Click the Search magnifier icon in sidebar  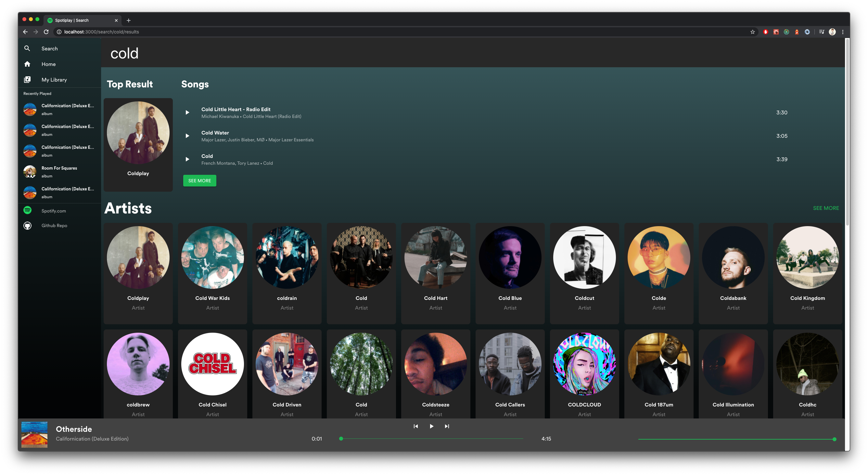coord(27,48)
